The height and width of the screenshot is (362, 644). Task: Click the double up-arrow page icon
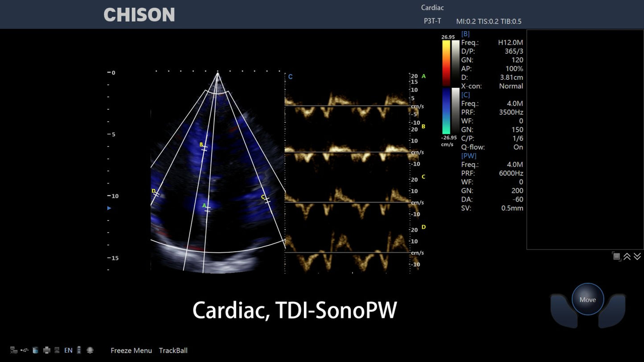627,256
